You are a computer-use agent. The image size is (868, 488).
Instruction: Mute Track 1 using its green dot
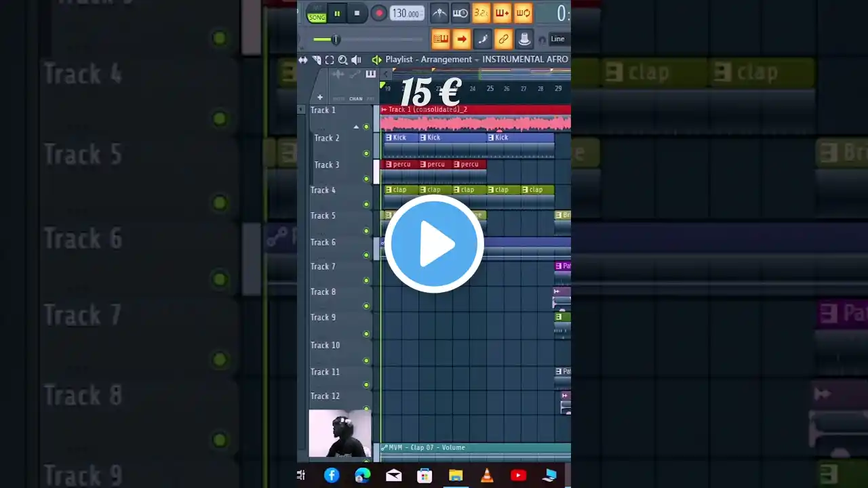(x=366, y=127)
